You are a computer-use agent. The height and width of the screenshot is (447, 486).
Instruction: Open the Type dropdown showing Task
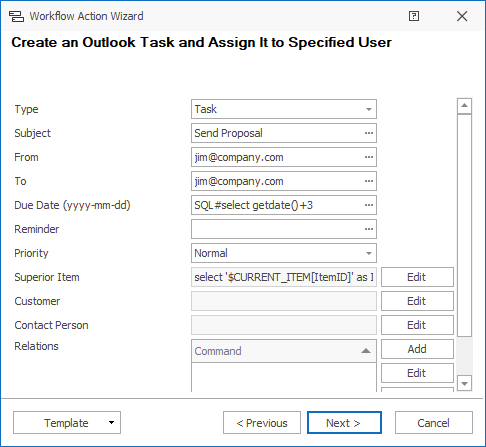point(284,109)
